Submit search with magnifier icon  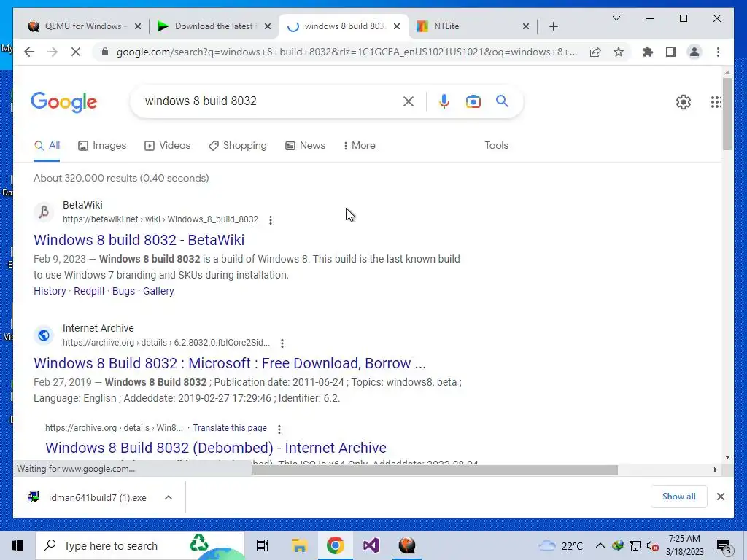(502, 101)
